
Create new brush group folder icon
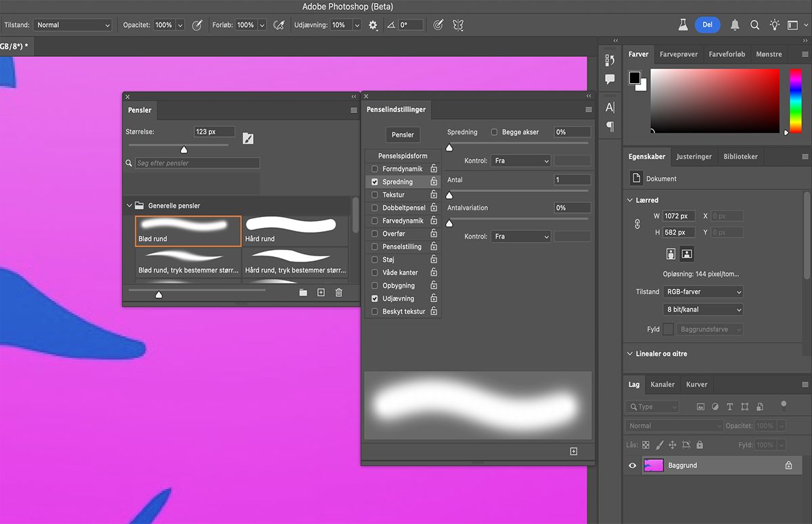pyautogui.click(x=303, y=292)
